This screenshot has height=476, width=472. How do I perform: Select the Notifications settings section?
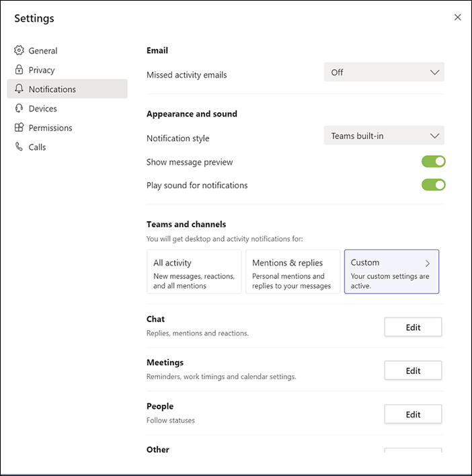(67, 89)
